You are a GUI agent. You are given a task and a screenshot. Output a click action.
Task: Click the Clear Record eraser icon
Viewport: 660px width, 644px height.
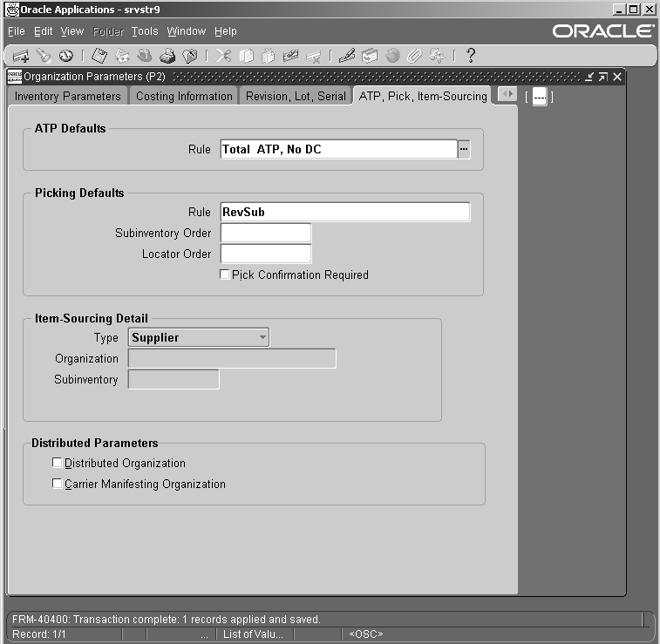(291, 56)
